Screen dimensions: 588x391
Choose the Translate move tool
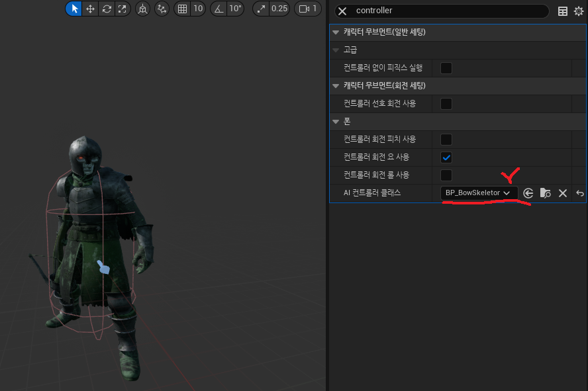[x=90, y=9]
